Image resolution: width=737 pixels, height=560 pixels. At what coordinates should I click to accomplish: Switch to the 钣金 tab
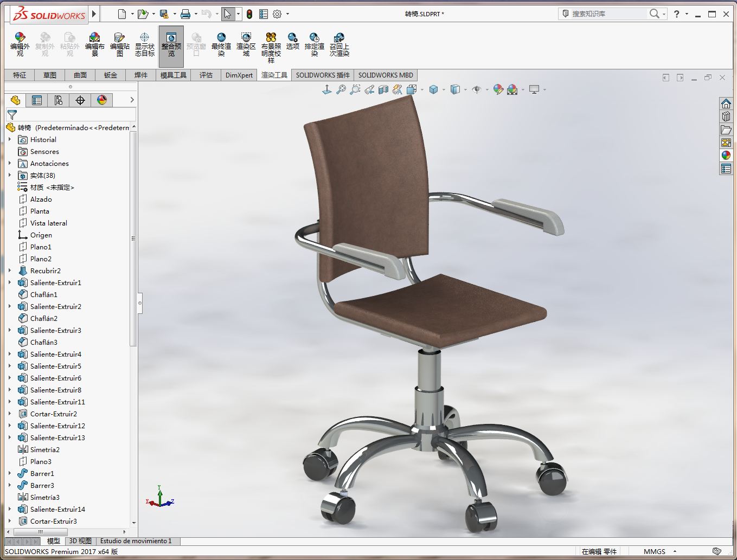[x=111, y=75]
